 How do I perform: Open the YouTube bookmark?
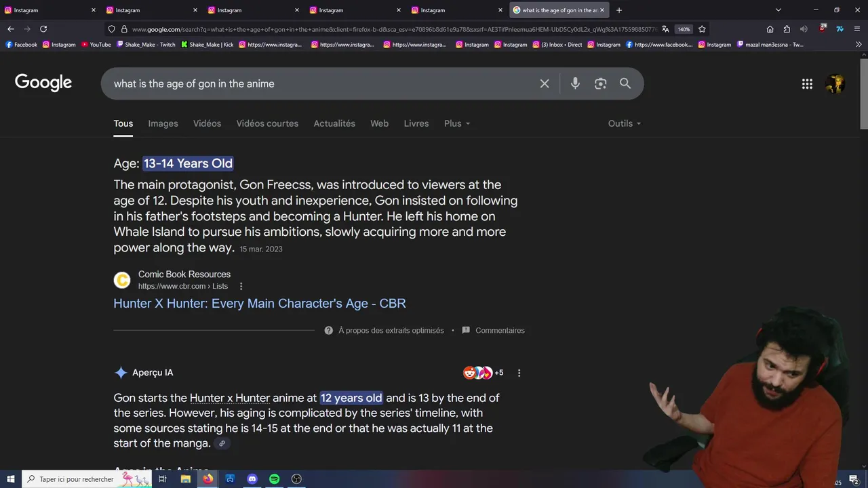coord(96,45)
